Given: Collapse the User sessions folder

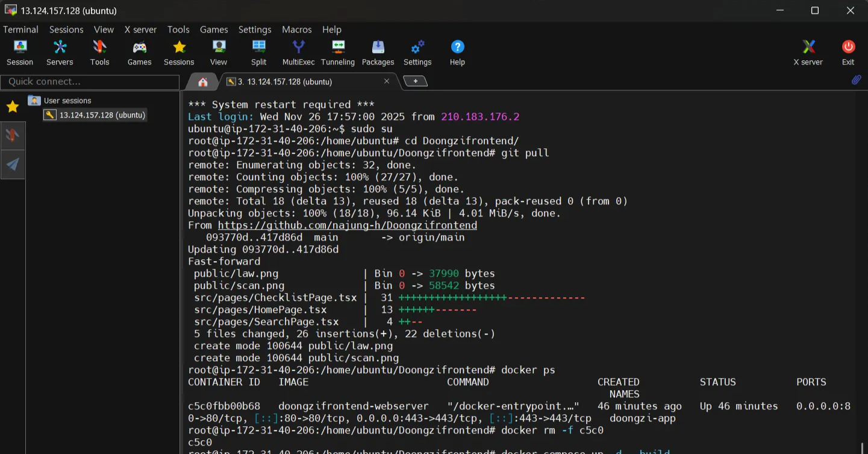Looking at the screenshot, I should click(34, 101).
